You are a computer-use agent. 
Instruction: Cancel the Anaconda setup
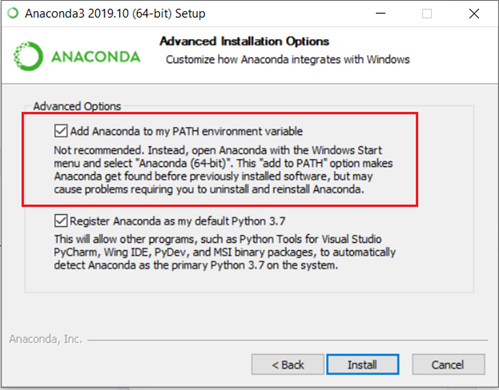pyautogui.click(x=448, y=364)
